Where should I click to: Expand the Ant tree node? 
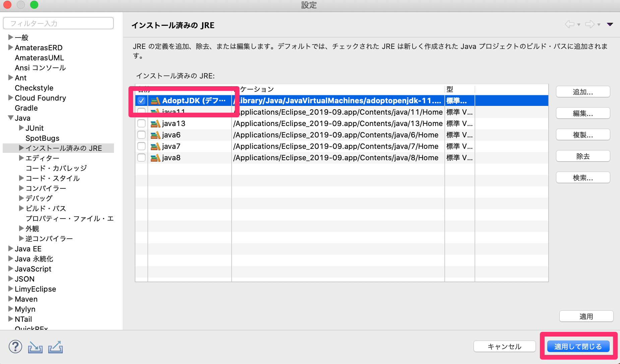11,77
